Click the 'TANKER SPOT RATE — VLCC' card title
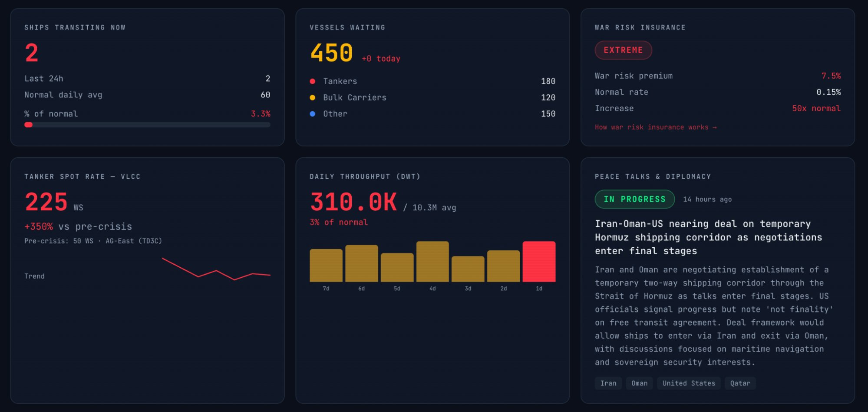 point(83,176)
